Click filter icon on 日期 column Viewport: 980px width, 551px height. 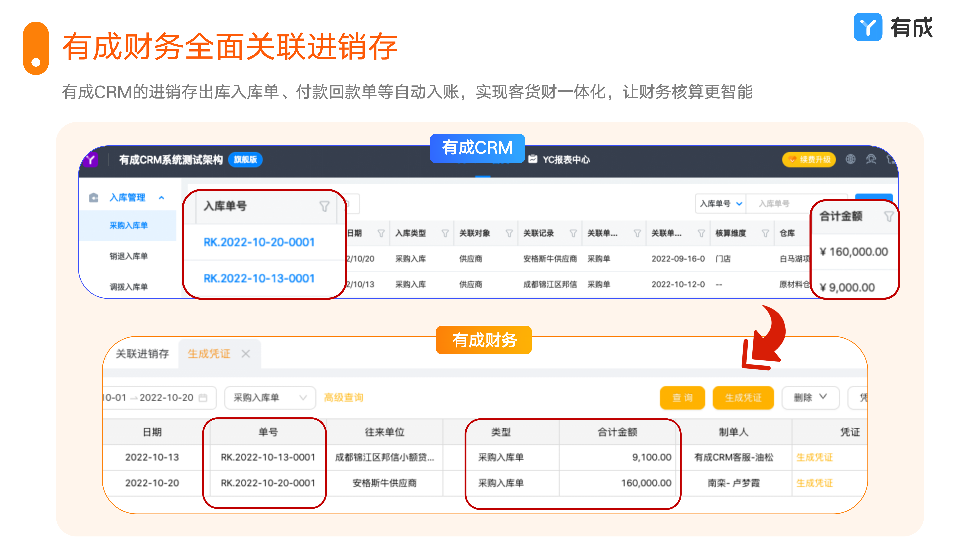point(381,233)
